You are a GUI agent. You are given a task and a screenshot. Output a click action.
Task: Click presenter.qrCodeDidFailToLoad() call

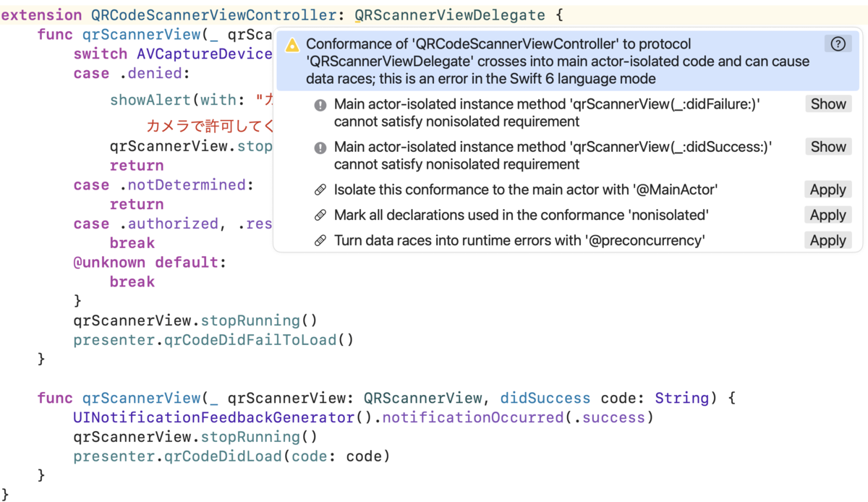click(x=213, y=340)
